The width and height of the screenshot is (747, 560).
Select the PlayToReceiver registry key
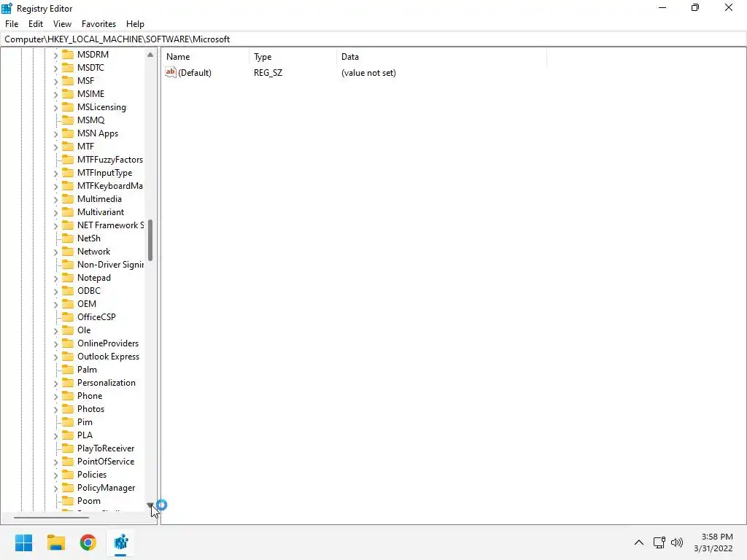coord(106,448)
